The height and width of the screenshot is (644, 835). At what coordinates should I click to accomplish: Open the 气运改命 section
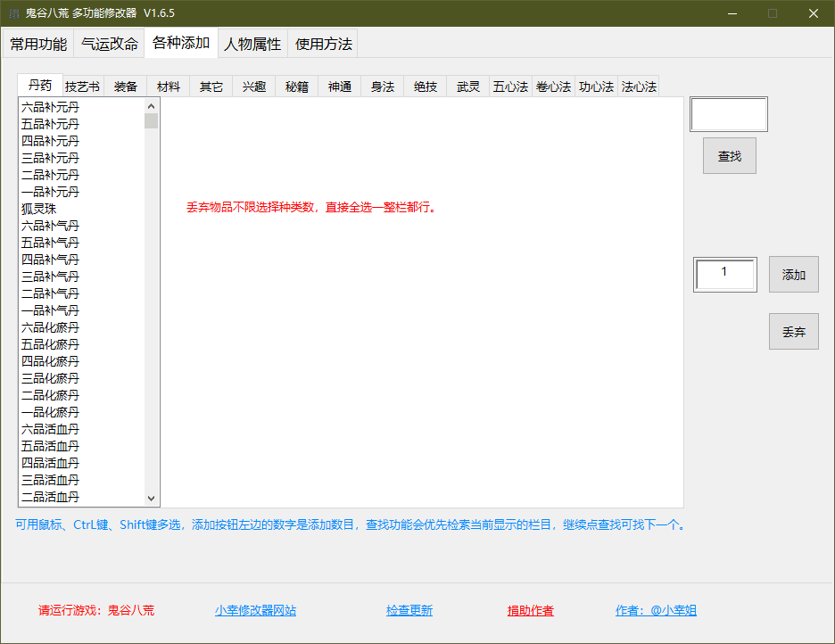coord(109,42)
